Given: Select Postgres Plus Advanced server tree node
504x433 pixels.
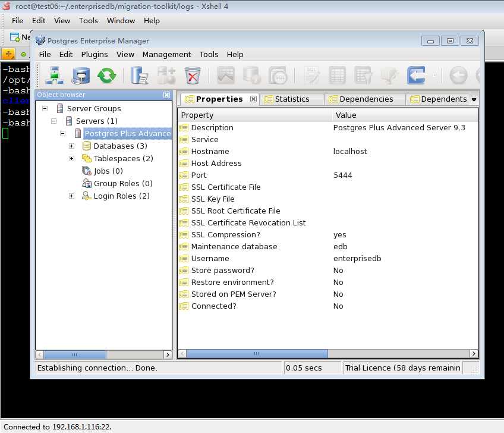Looking at the screenshot, I should click(x=128, y=133).
